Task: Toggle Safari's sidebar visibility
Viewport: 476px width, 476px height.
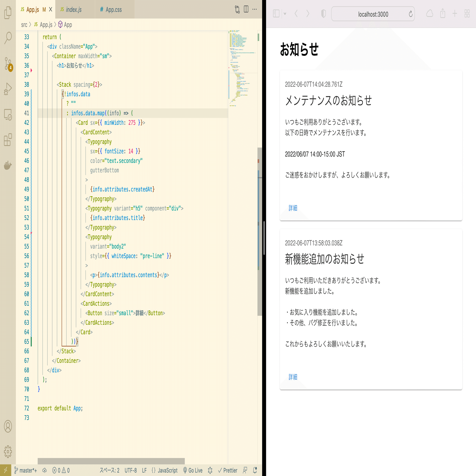Action: pos(276,14)
